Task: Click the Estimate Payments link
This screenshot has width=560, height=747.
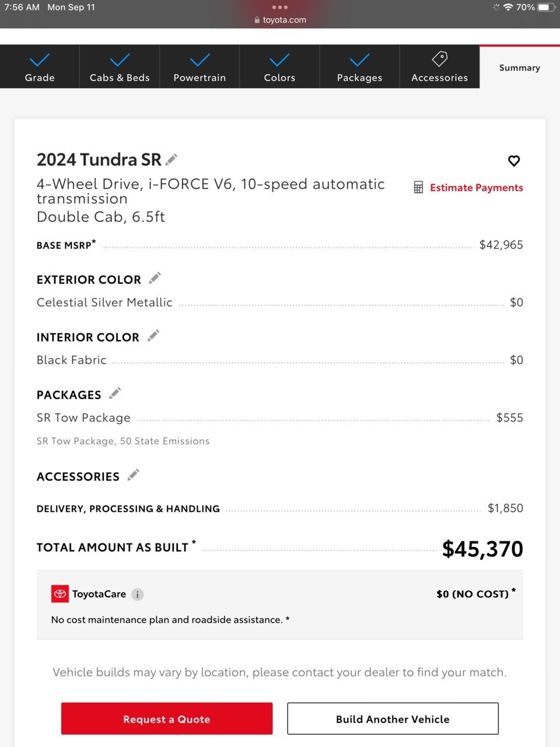Action: pyautogui.click(x=477, y=187)
